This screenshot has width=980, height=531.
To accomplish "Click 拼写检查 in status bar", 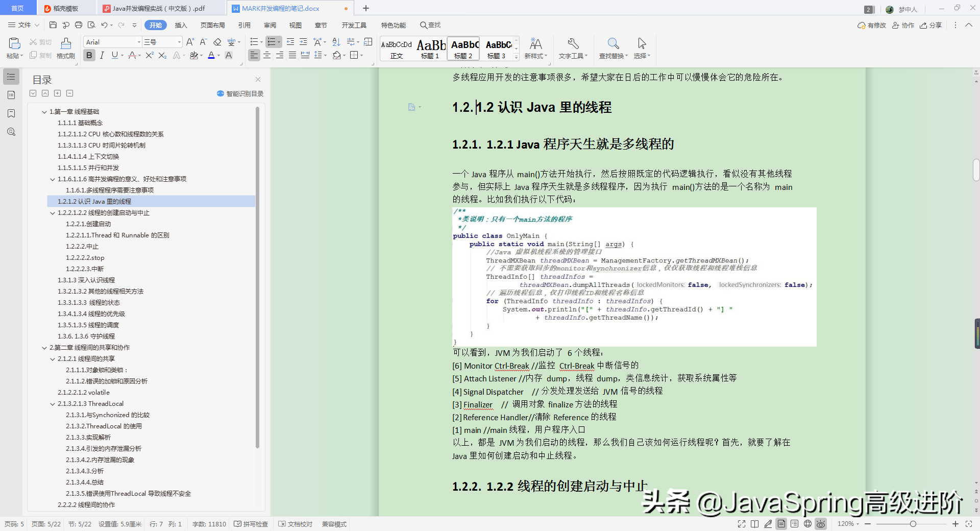I will pos(251,524).
